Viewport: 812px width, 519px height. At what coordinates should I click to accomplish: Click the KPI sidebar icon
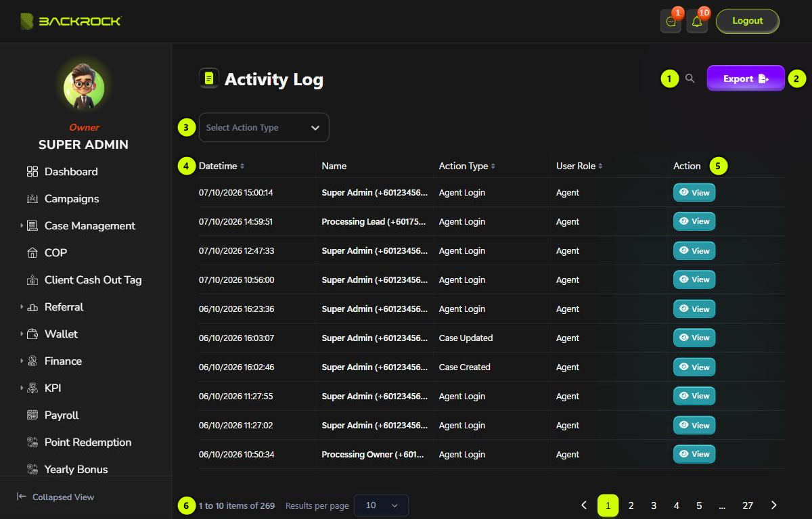pos(32,388)
